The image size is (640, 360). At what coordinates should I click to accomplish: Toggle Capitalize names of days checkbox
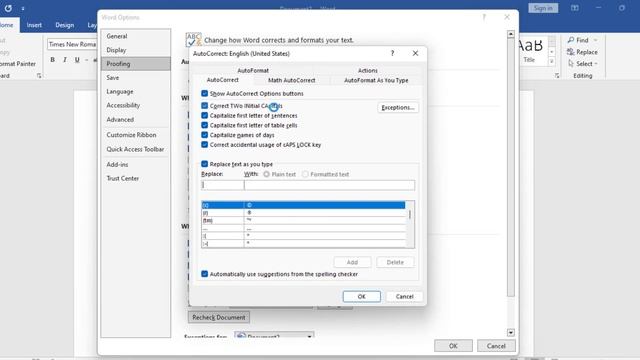[x=204, y=135]
